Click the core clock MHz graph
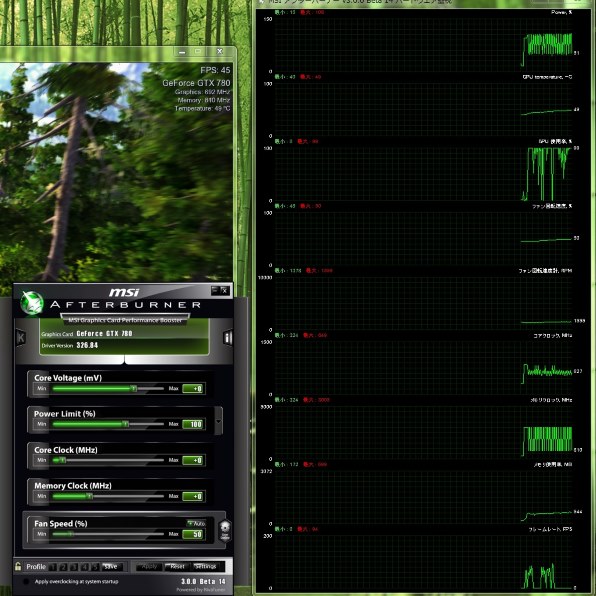Image resolution: width=596 pixels, height=596 pixels. coord(423,368)
